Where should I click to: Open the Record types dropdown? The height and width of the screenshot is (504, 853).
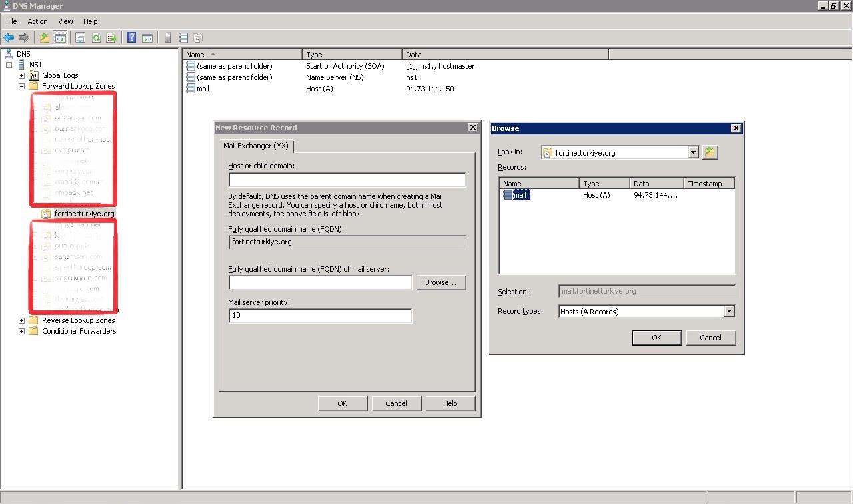tap(729, 311)
